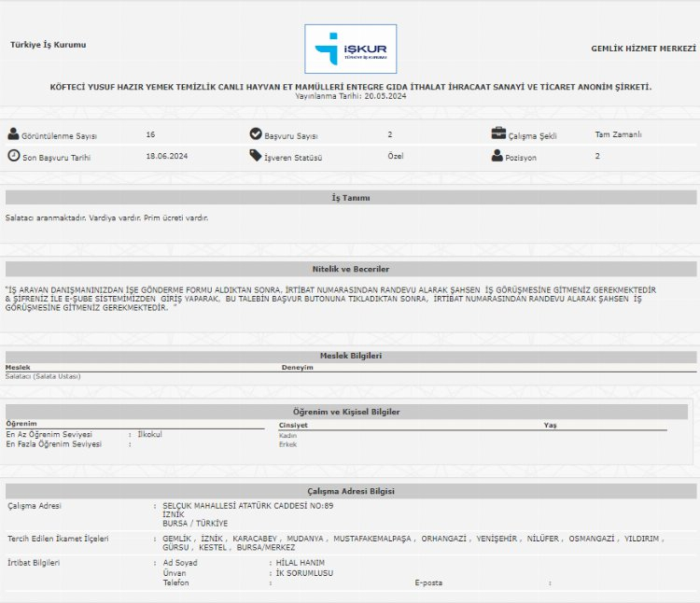Click the GEMLİK HİZMET MERKEZİ text

(x=643, y=48)
